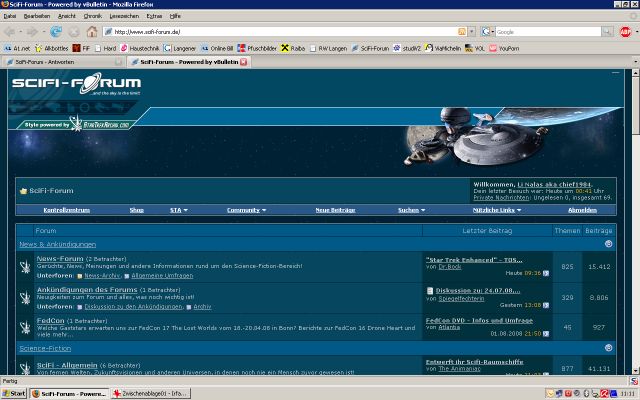Click the News-Forum status icon

tap(26, 265)
